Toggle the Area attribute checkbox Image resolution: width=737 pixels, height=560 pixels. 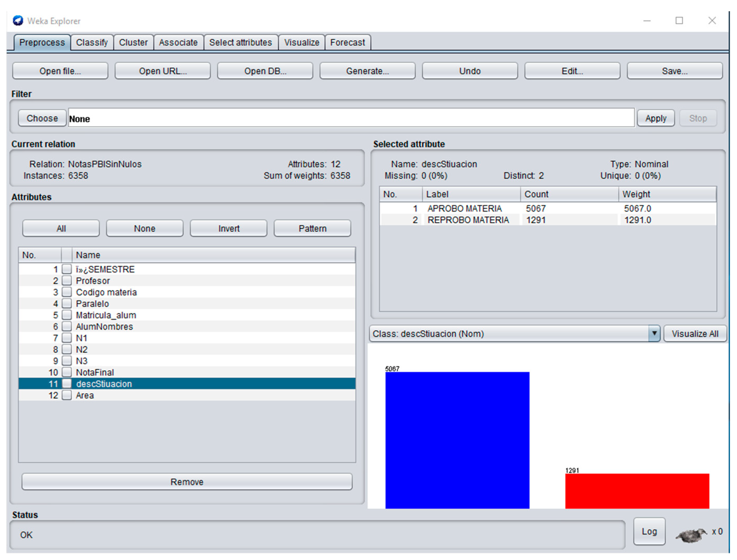67,395
